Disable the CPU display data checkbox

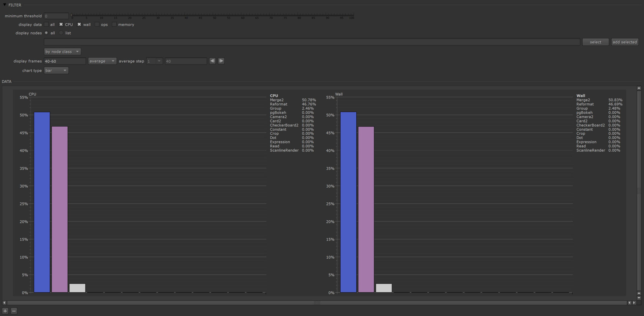click(x=61, y=24)
